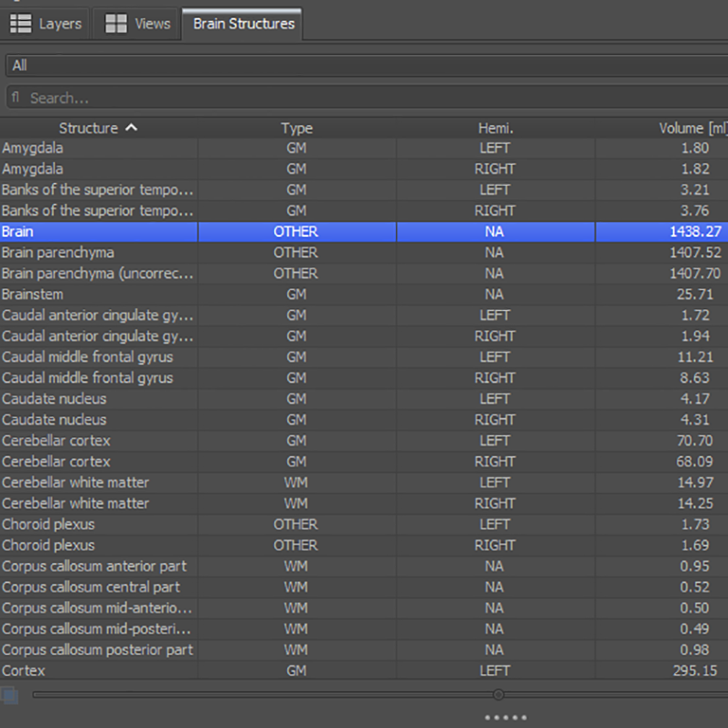The height and width of the screenshot is (728, 728).
Task: Click the overlay icon left of slider
Action: point(9,695)
